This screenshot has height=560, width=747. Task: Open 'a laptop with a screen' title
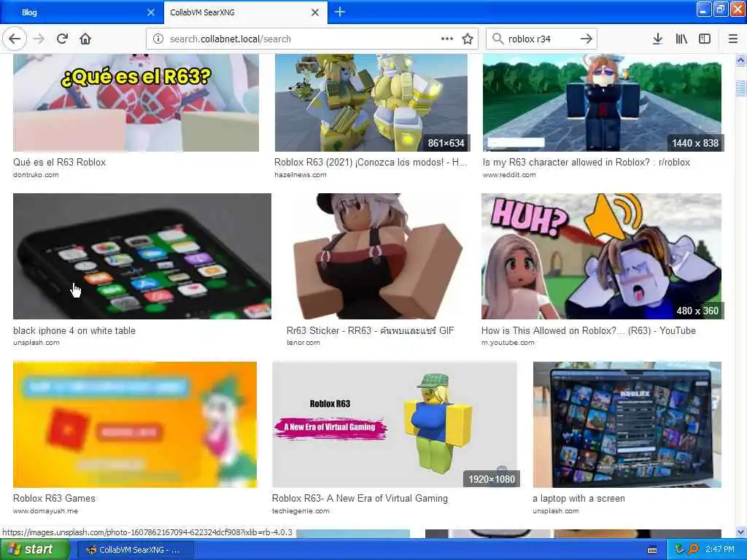[578, 498]
